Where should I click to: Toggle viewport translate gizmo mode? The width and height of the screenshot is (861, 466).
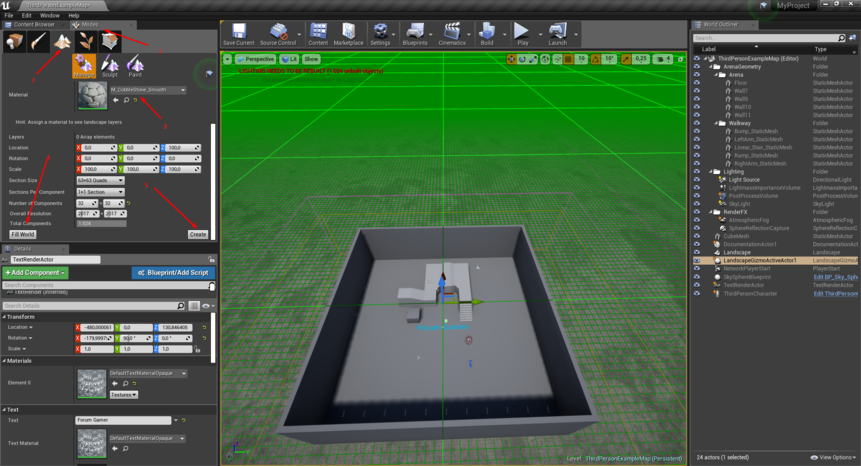click(x=511, y=59)
